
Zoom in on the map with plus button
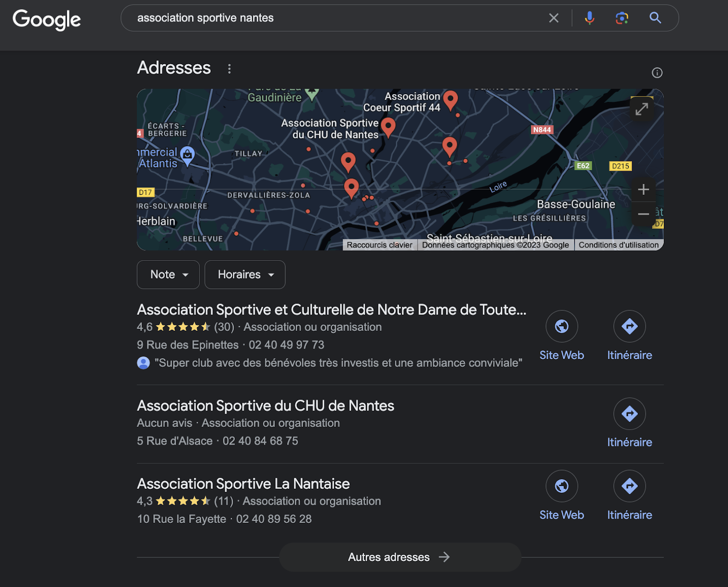643,189
